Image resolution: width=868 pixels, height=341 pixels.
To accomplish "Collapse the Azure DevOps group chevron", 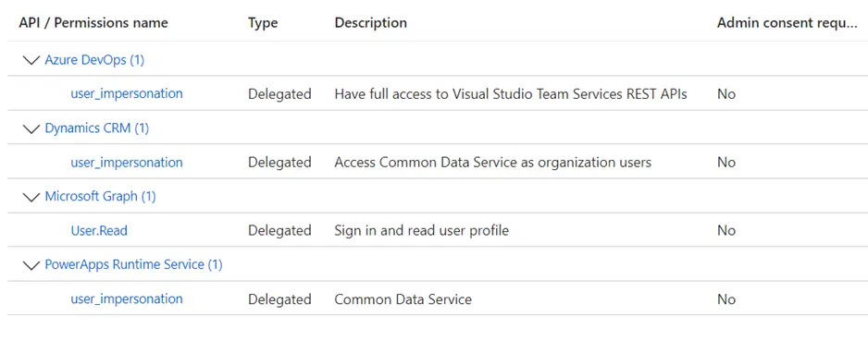I will coord(31,60).
